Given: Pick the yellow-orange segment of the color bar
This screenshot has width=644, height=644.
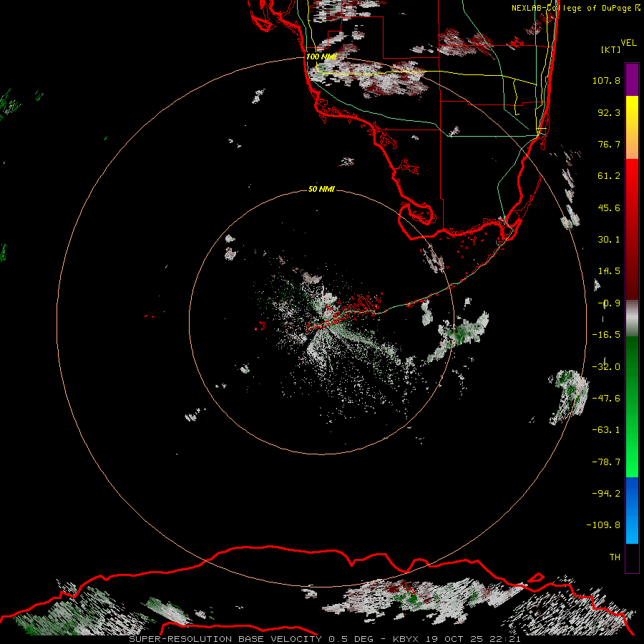Looking at the screenshot, I should tap(632, 127).
